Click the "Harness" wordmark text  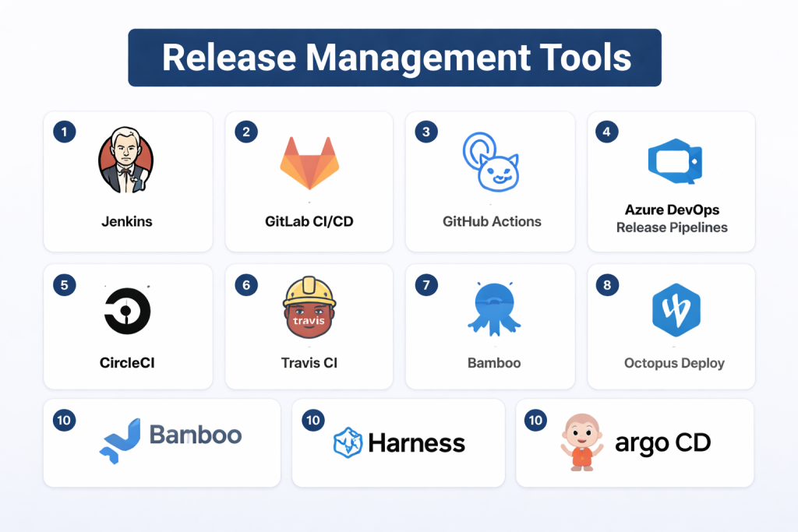click(x=416, y=444)
